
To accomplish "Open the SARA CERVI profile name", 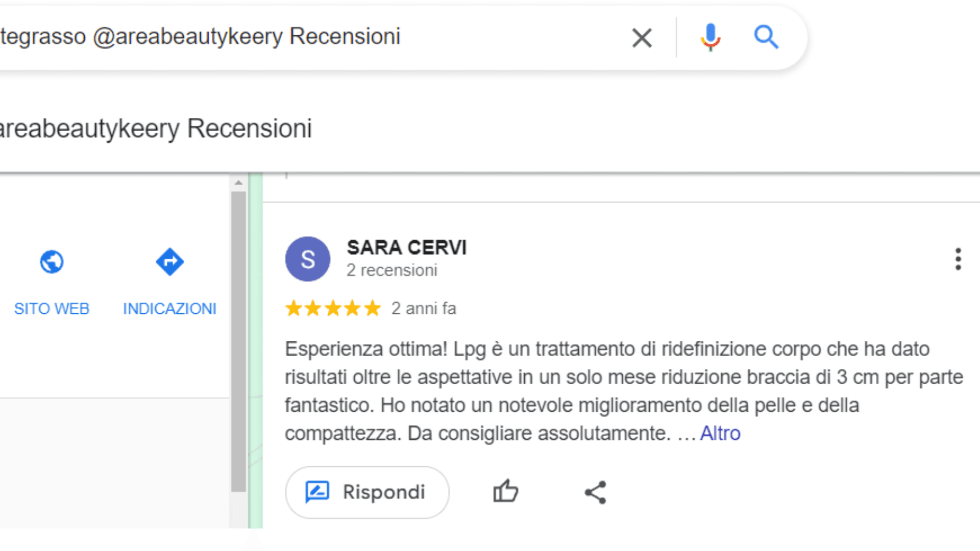I will coord(406,247).
